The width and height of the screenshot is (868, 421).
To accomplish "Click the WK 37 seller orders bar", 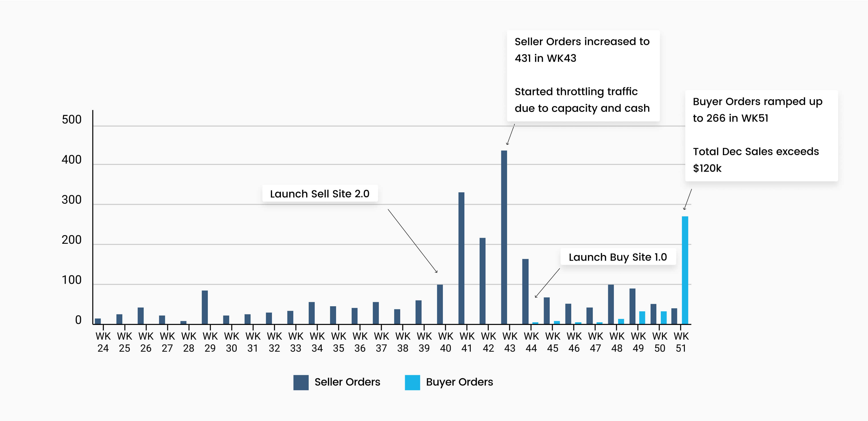I will click(376, 313).
